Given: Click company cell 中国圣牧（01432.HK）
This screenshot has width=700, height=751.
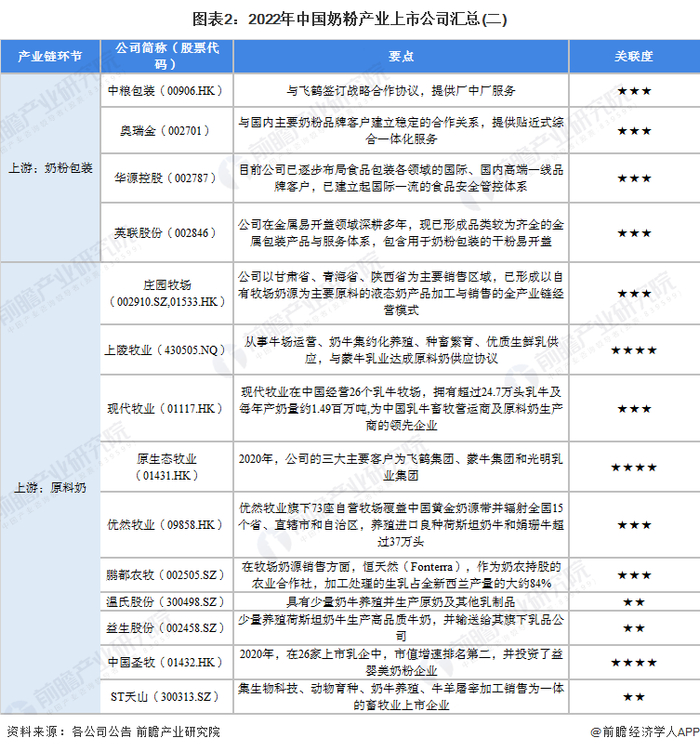Looking at the screenshot, I should (x=167, y=662).
